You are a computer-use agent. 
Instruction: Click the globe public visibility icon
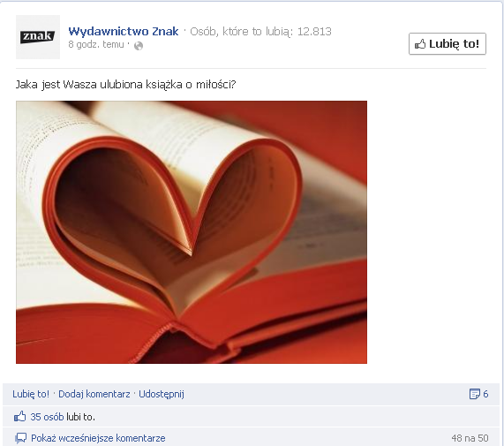pos(139,46)
